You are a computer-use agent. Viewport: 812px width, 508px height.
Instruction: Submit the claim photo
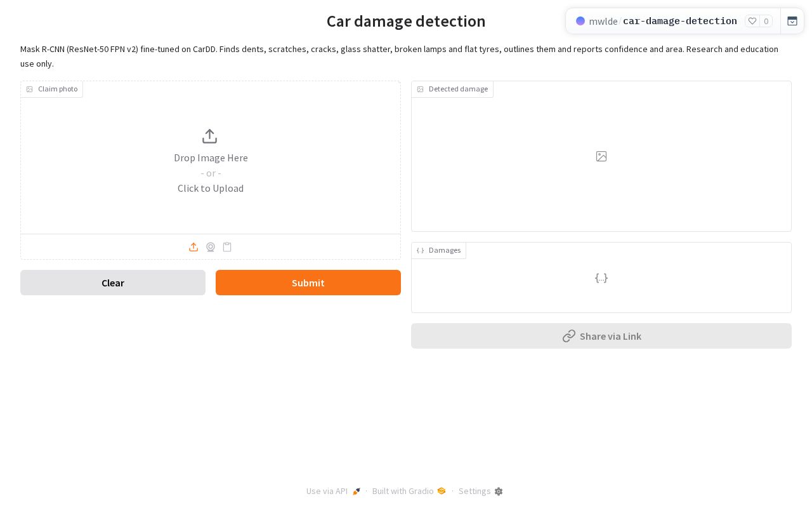(308, 283)
